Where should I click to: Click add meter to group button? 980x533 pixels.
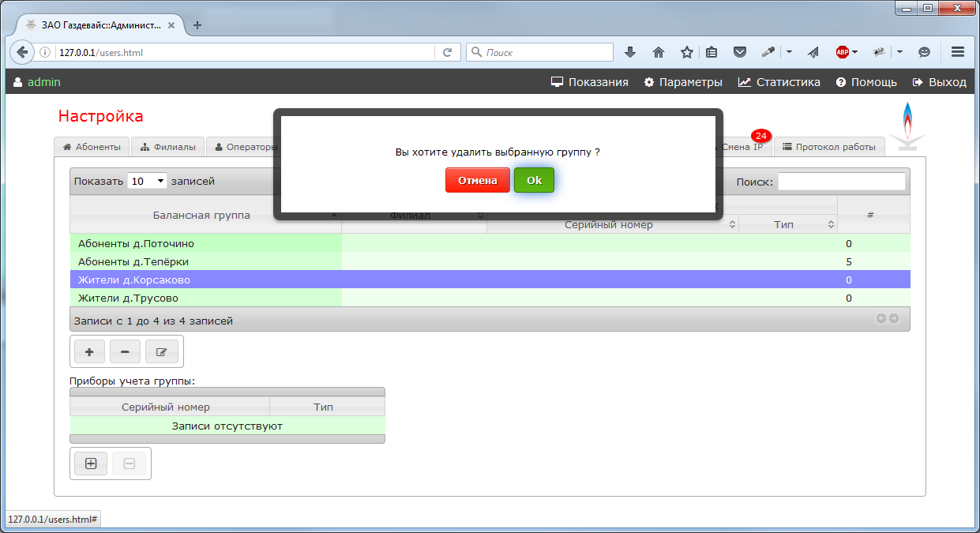[91, 464]
